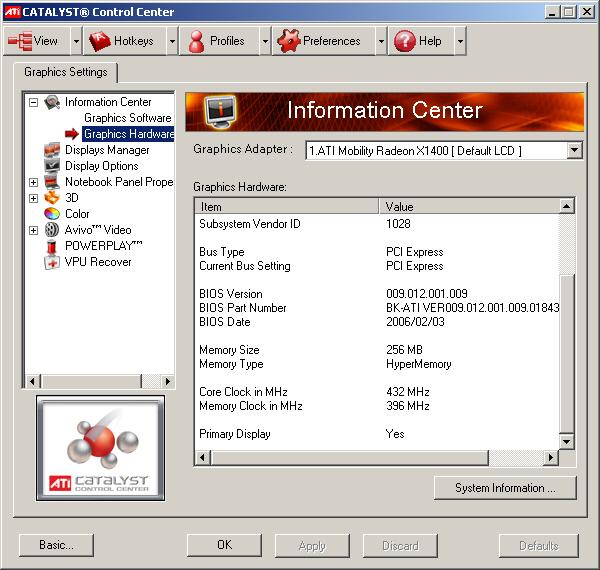Viewport: 600px width, 570px height.
Task: Click the VPU Recover first-aid icon
Action: tap(52, 262)
